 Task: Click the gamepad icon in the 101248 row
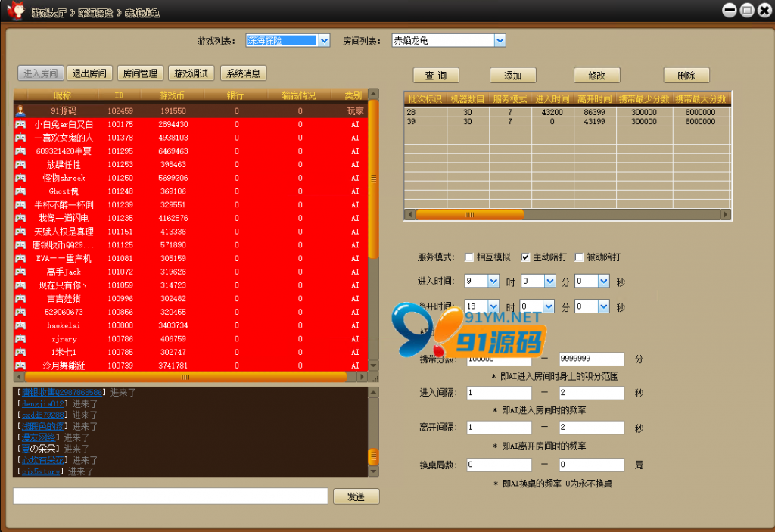point(20,191)
